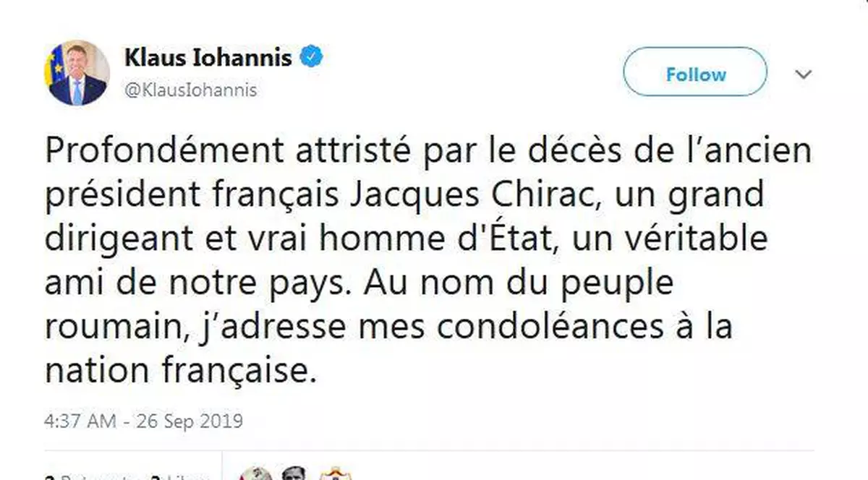868x480 pixels.
Task: Click the caret dropdown in the top right
Action: pos(803,73)
